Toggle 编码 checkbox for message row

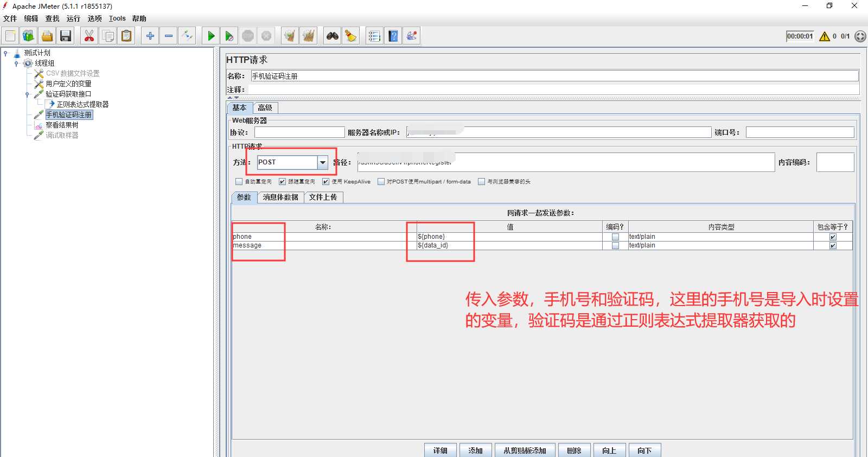(x=615, y=245)
